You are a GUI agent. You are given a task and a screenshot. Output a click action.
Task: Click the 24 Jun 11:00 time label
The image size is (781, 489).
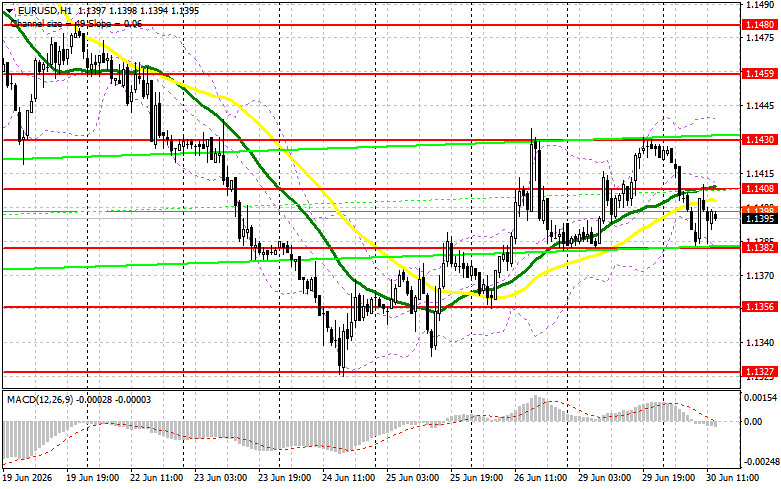pos(349,478)
